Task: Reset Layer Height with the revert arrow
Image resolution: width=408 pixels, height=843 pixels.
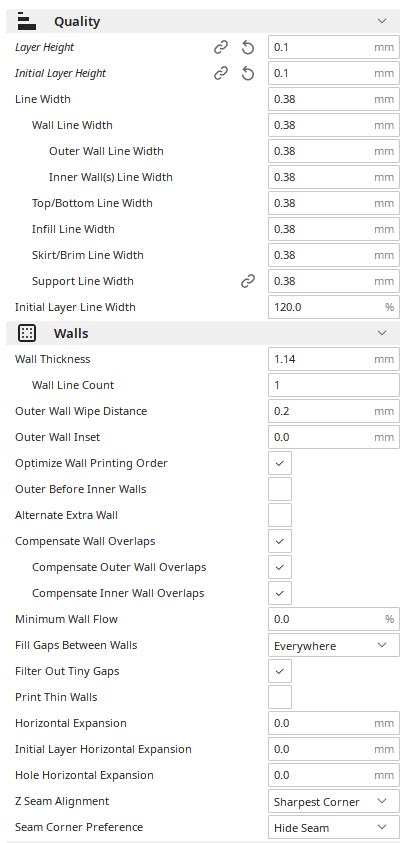Action: point(247,47)
